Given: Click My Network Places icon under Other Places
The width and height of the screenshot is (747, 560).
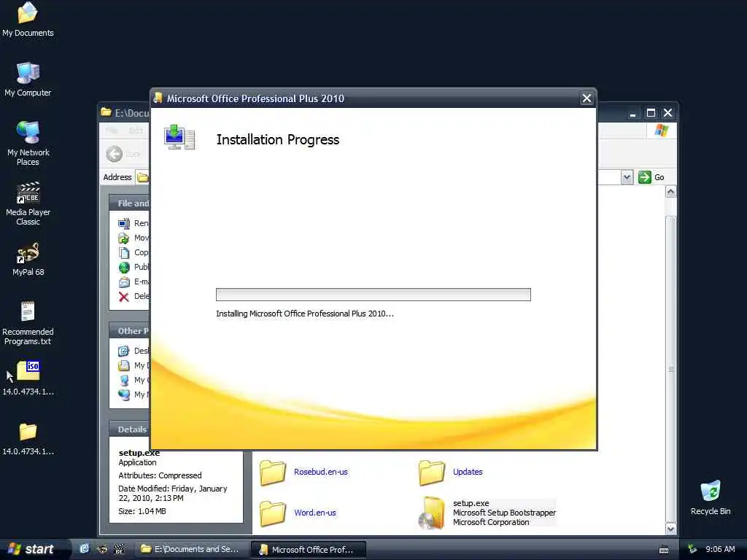Looking at the screenshot, I should [124, 394].
